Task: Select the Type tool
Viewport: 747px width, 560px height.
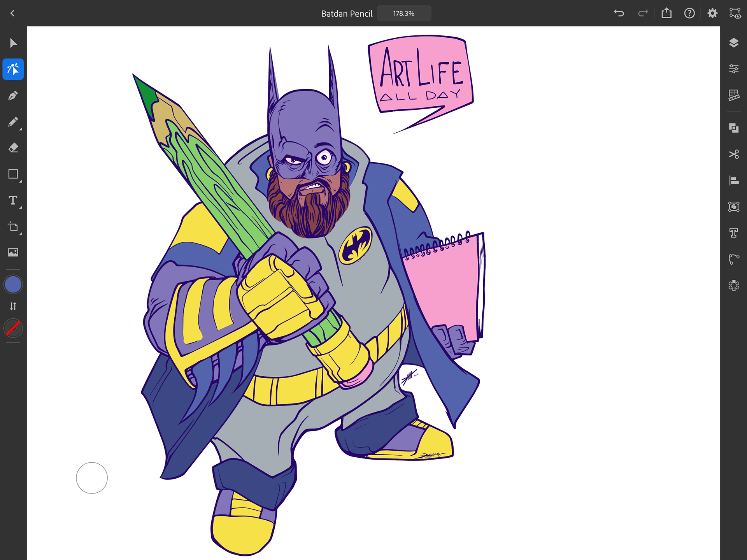Action: [x=13, y=200]
